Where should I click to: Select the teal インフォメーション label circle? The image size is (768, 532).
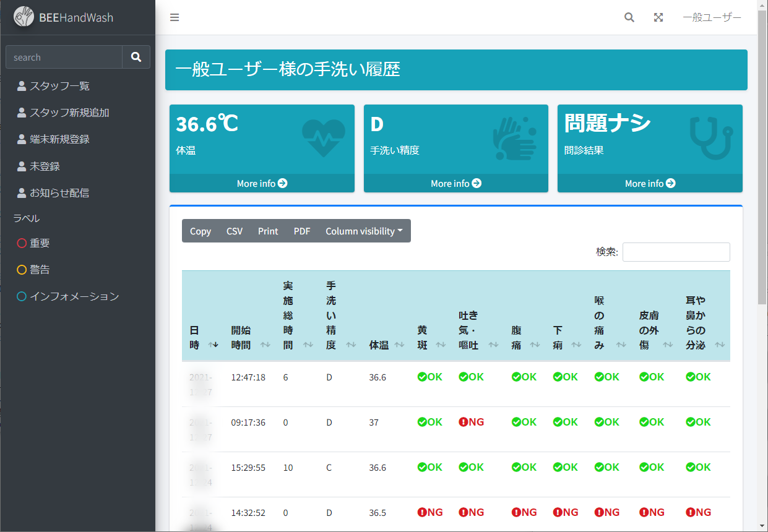pyautogui.click(x=22, y=296)
